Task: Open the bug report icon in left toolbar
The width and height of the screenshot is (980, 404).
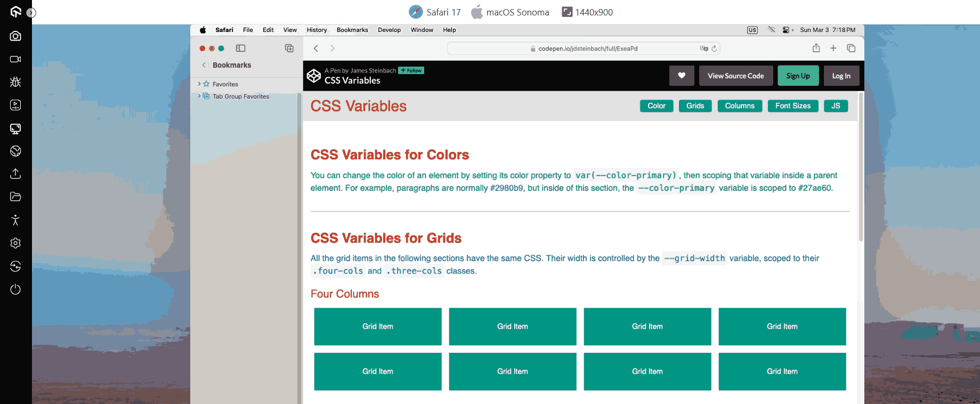Action: 15,82
